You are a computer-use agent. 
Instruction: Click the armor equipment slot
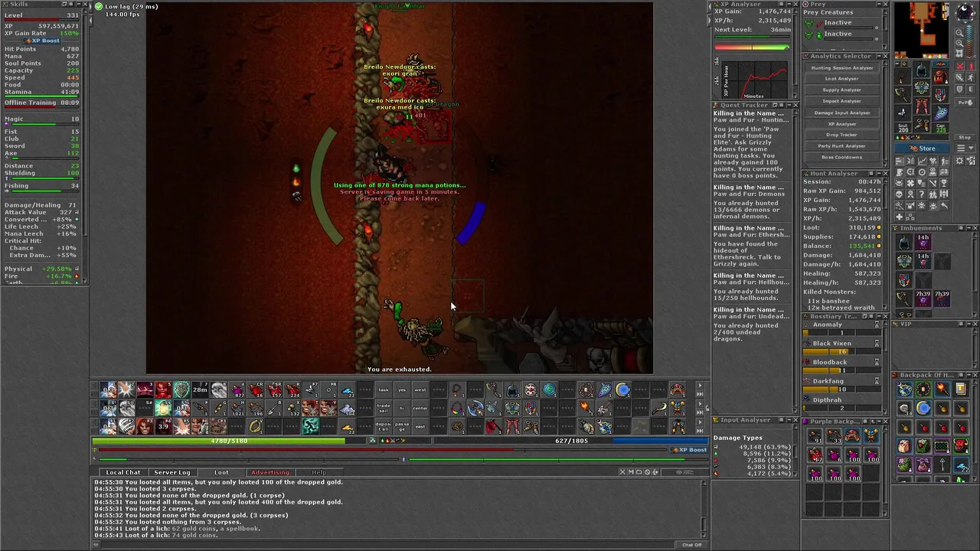click(921, 88)
